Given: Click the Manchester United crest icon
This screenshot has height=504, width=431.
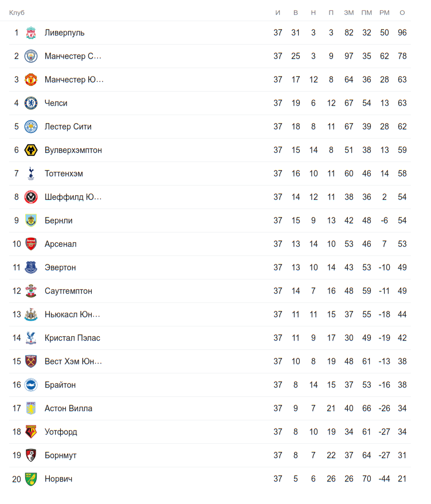Looking at the screenshot, I should click(x=31, y=80).
